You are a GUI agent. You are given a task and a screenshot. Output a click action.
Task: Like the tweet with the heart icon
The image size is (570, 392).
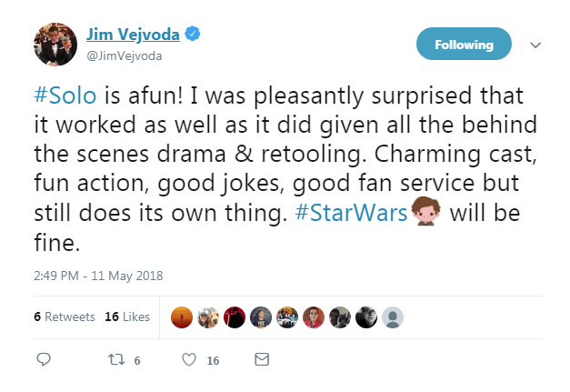(x=189, y=360)
